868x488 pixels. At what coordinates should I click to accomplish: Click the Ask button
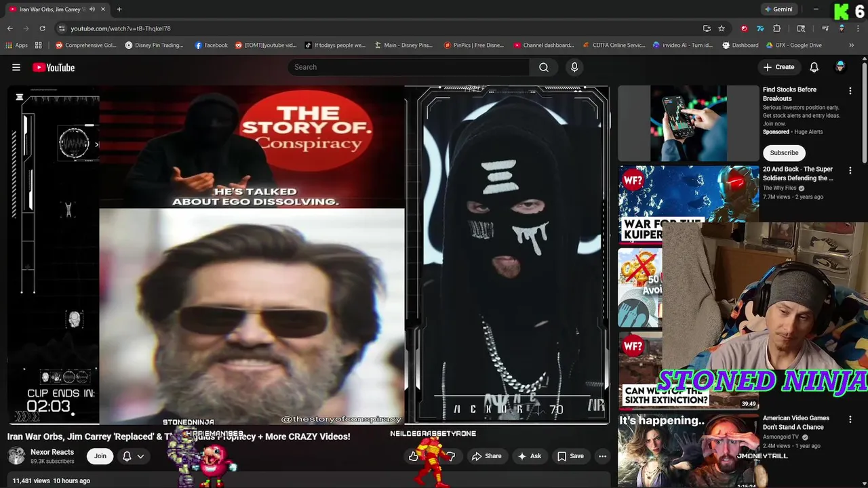click(529, 456)
